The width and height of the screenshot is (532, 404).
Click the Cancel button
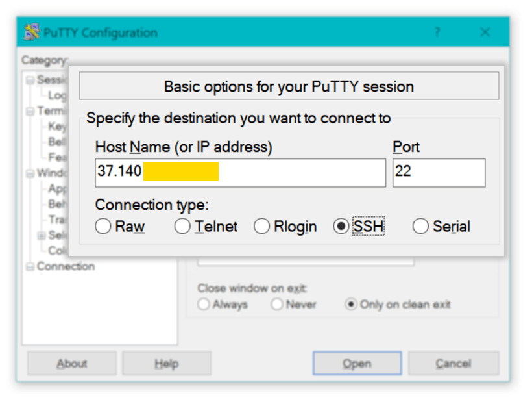pos(453,364)
